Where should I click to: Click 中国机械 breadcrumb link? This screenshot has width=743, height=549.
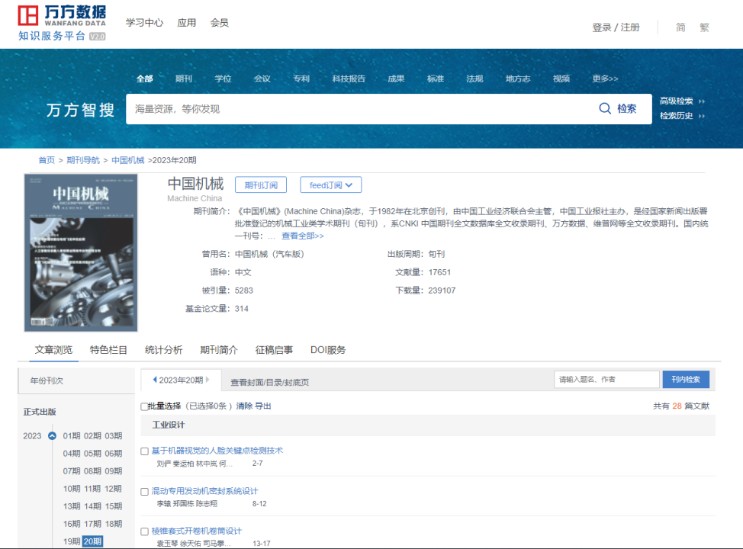pos(127,160)
